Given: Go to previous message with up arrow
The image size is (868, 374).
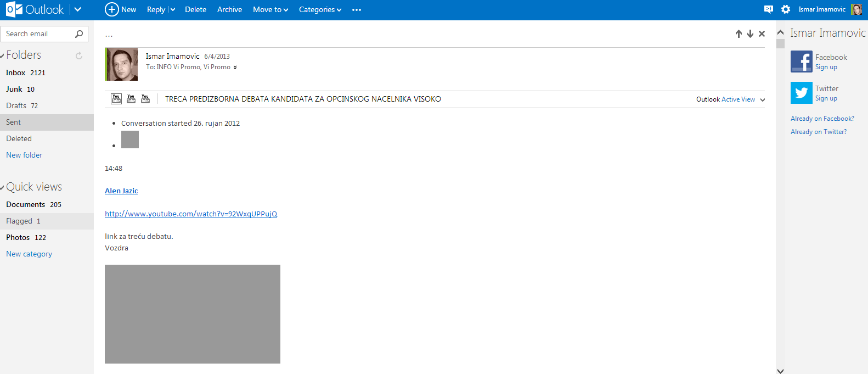Looking at the screenshot, I should pos(739,34).
